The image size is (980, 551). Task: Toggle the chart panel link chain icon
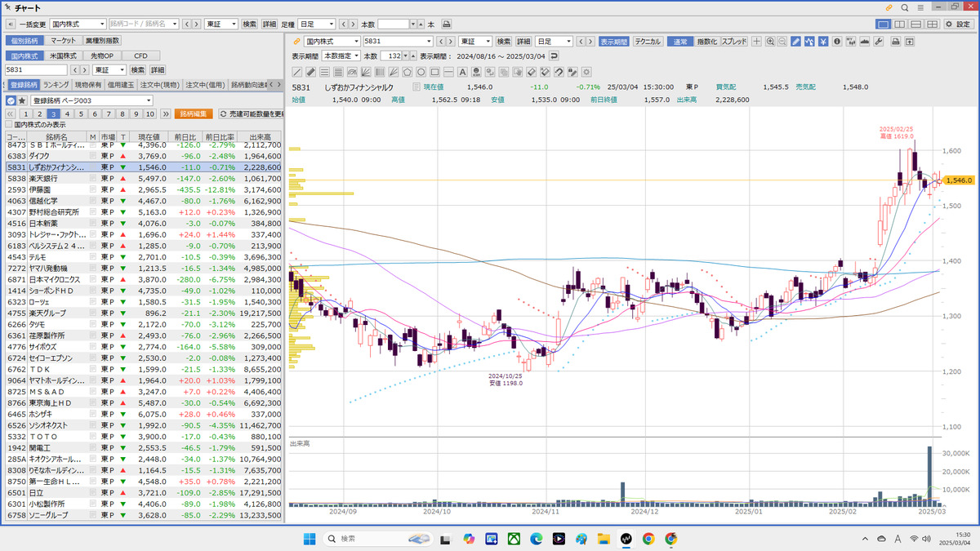click(x=296, y=41)
